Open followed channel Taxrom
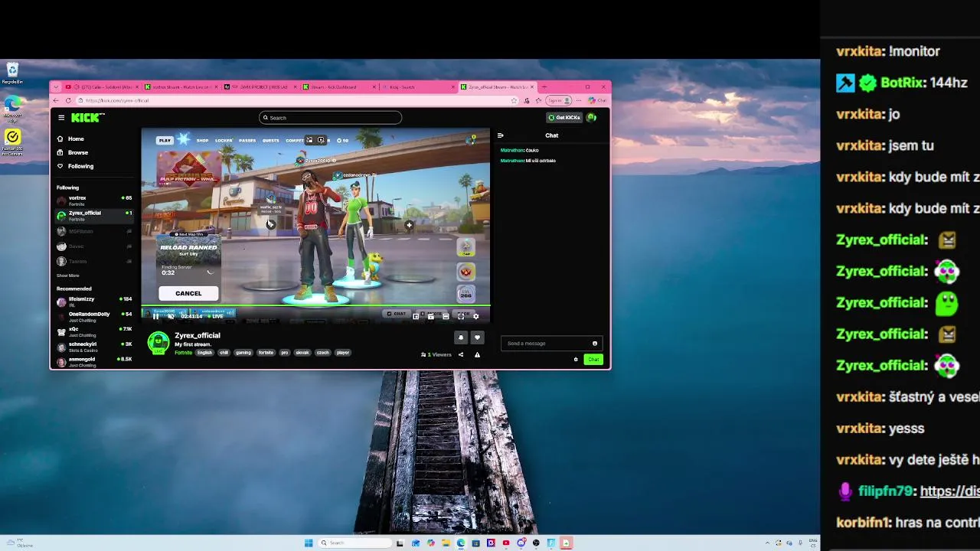Viewport: 980px width, 551px height. coord(93,261)
